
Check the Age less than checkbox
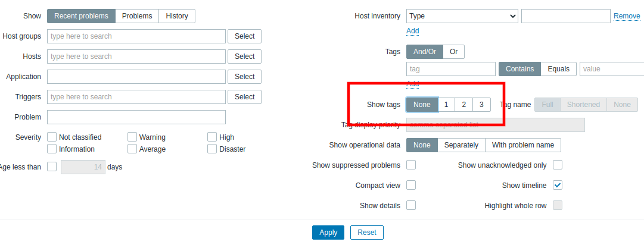(x=52, y=167)
